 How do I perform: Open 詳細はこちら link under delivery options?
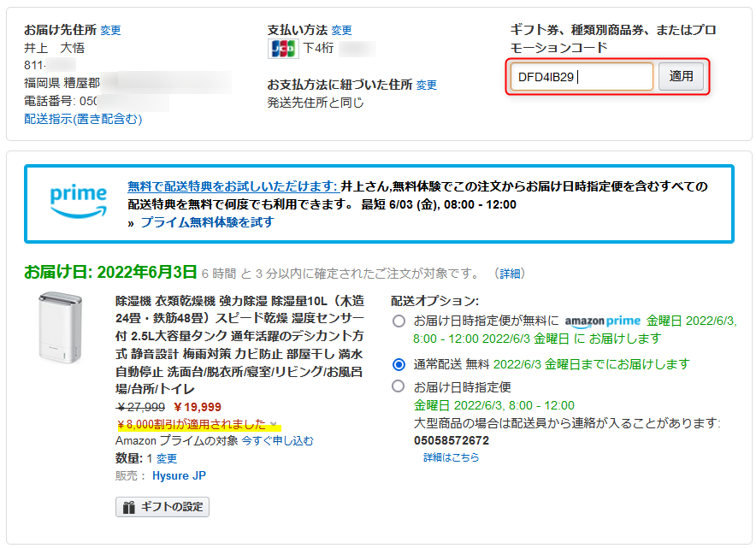tap(452, 457)
